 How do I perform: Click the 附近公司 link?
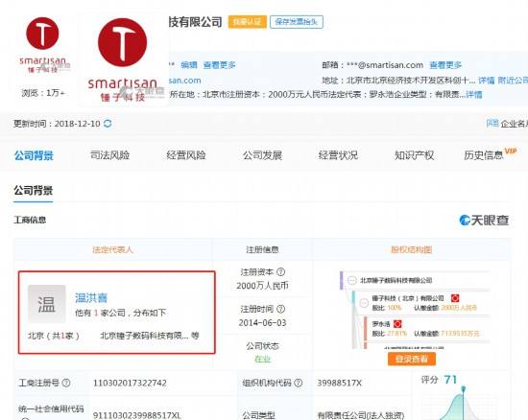point(513,81)
